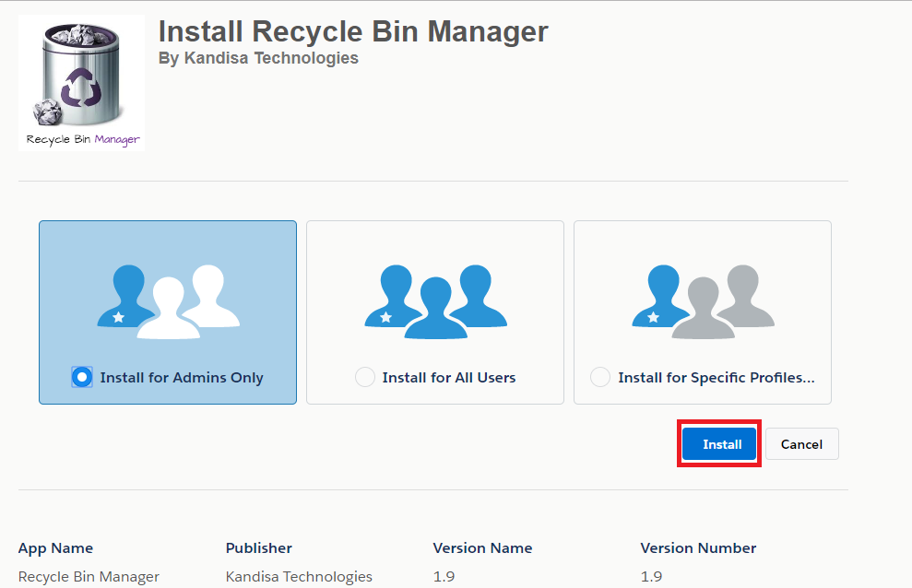
Task: Click the "Install for All Users" label text
Action: pos(449,378)
